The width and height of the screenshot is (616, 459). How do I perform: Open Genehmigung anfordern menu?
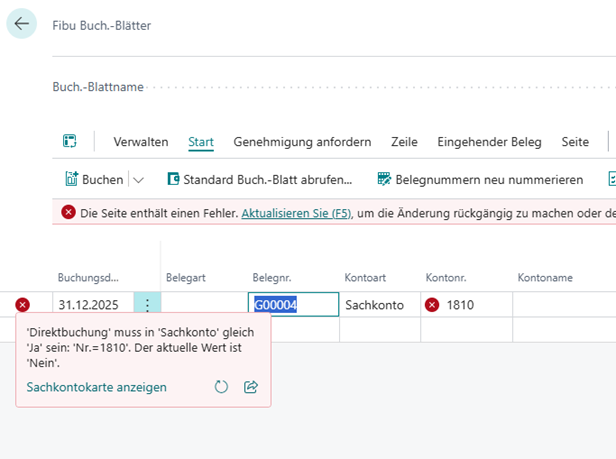(x=302, y=141)
